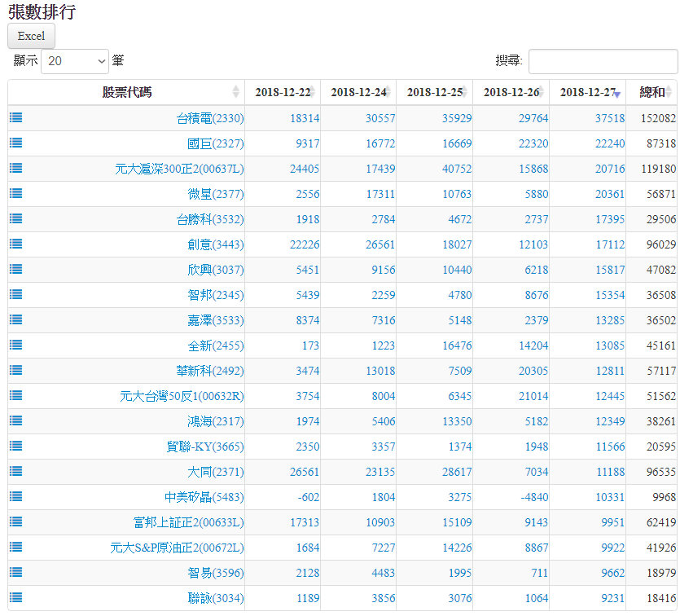Image resolution: width=680 pixels, height=616 pixels.
Task: Click the 搜尋 search input field
Action: pyautogui.click(x=603, y=61)
